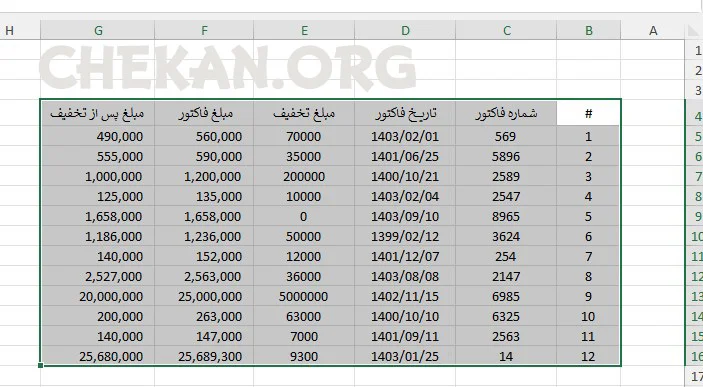Screen dimensions: 703x387
Task: Select row header 1
Action: point(694,50)
